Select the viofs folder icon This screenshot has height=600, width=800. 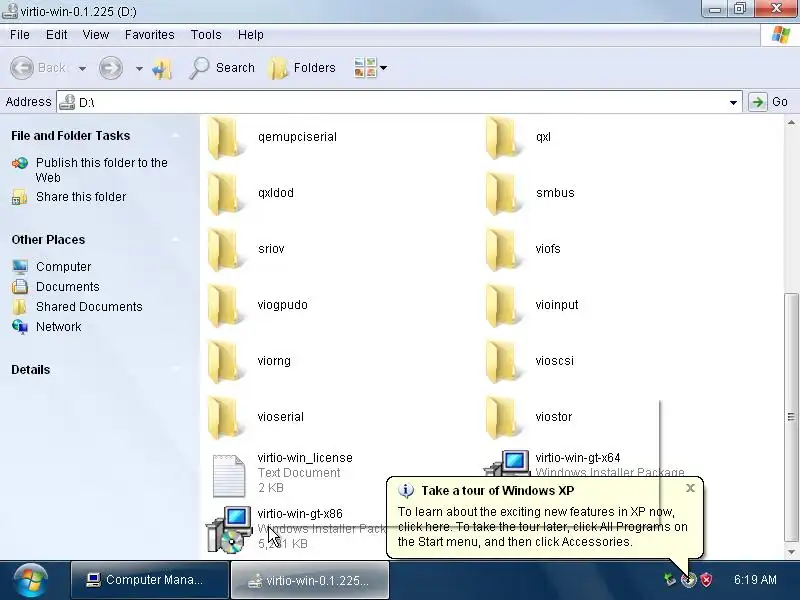tap(503, 249)
